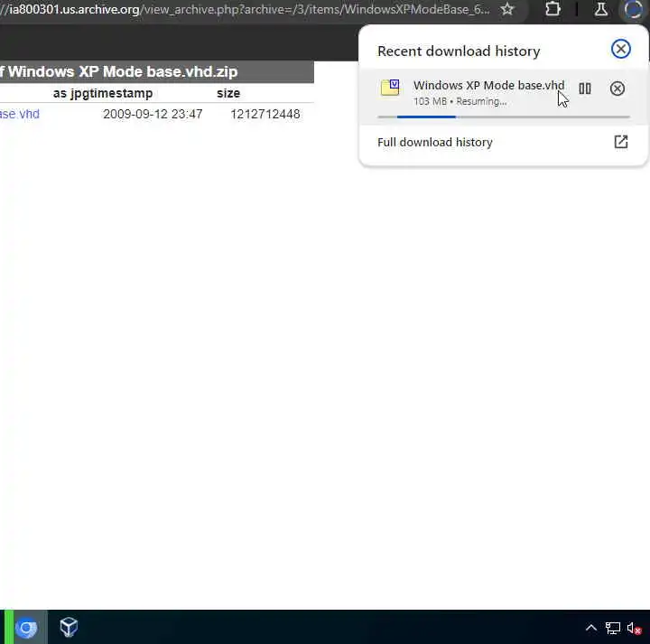Close the Recent download history popup
650x644 pixels.
pyautogui.click(x=620, y=49)
